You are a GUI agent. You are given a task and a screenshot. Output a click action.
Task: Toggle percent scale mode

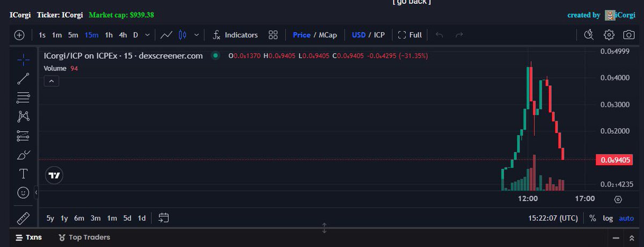click(x=592, y=218)
